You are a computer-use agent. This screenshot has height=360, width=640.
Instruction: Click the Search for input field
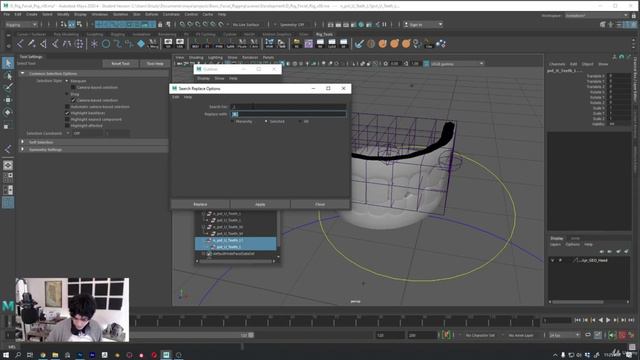click(x=288, y=107)
